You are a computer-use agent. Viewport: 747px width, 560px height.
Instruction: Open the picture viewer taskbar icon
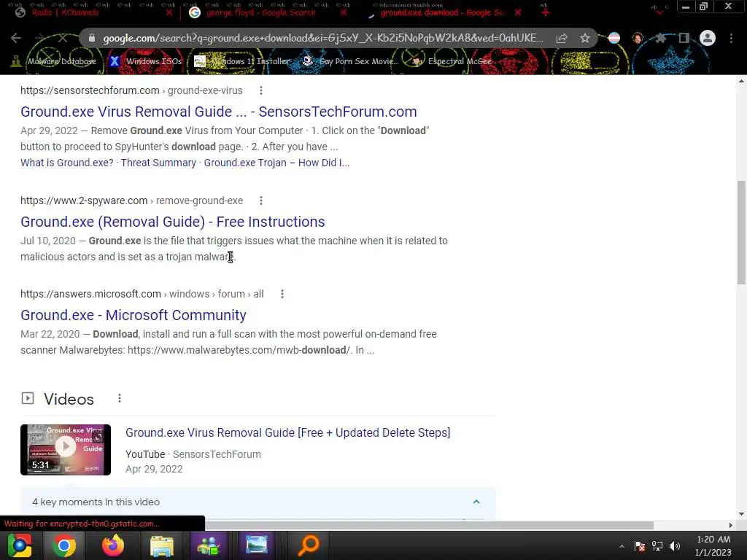pos(257,545)
